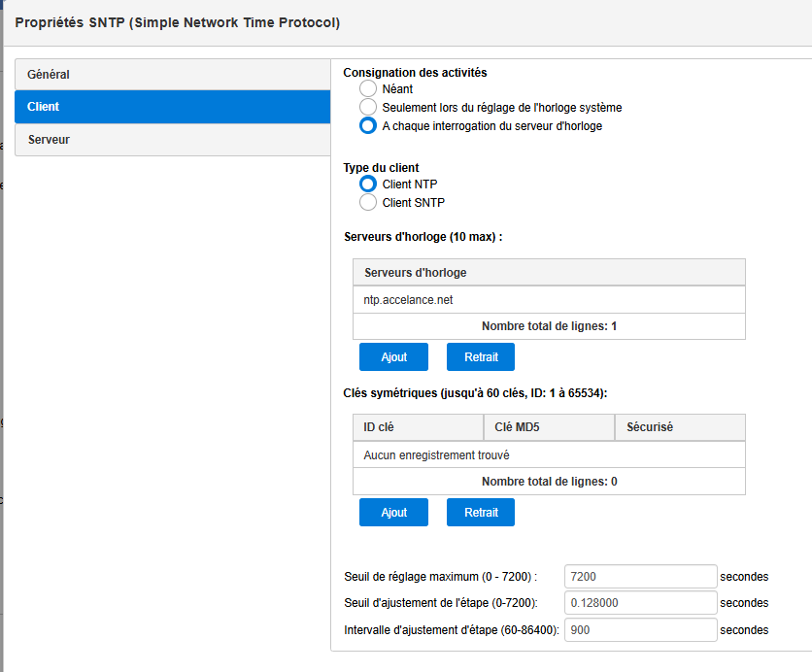Screen dimensions: 812x672
Task: Open the Général tab
Action: tap(173, 75)
